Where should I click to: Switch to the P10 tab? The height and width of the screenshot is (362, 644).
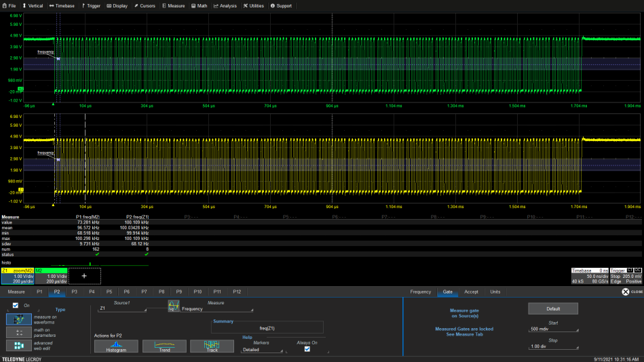coord(197,291)
